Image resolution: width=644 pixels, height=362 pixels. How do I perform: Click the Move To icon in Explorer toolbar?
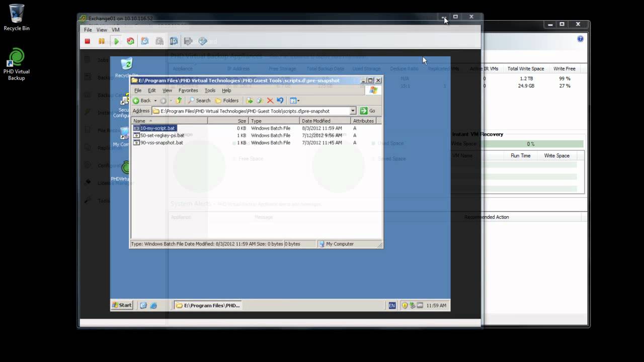[250, 101]
